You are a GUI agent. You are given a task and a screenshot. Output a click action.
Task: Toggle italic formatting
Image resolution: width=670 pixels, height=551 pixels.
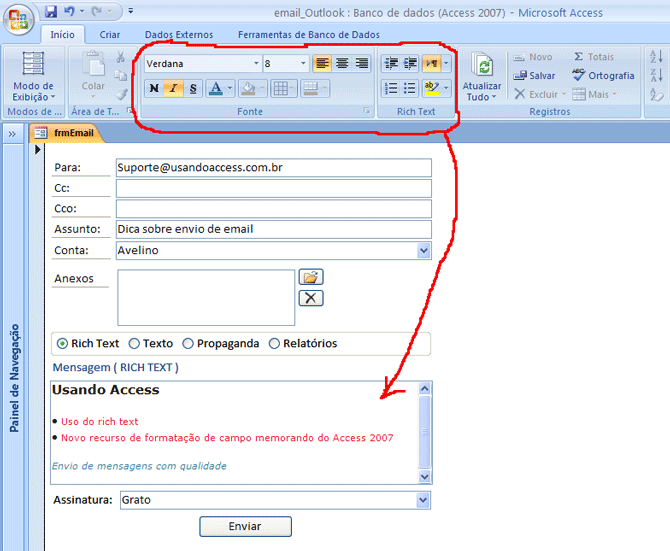pyautogui.click(x=173, y=88)
